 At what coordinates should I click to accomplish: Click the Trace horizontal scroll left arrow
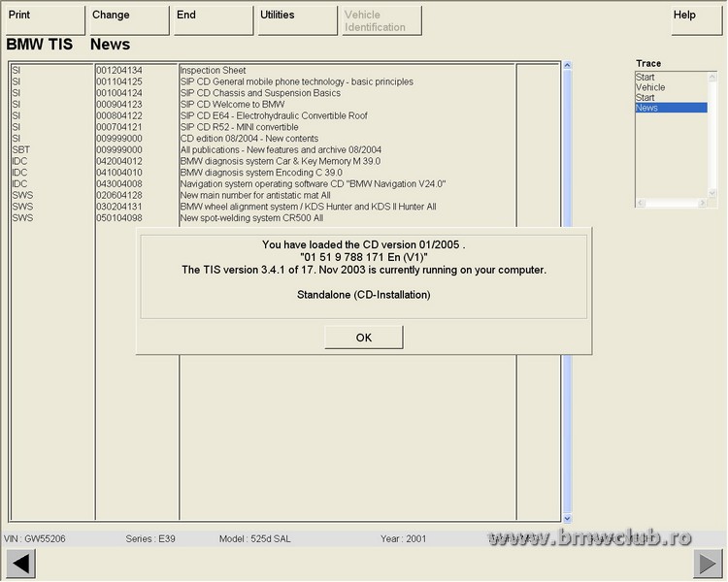point(641,203)
